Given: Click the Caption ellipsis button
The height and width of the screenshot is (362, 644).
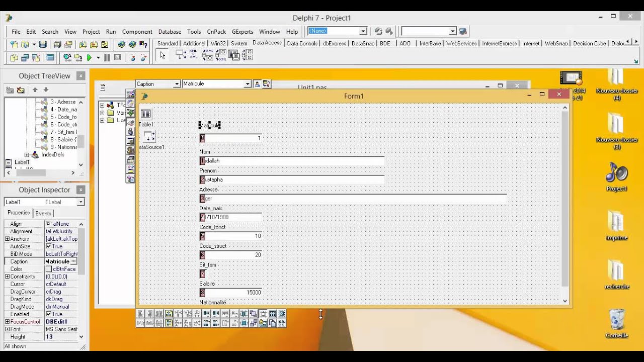Looking at the screenshot, I should [x=73, y=261].
